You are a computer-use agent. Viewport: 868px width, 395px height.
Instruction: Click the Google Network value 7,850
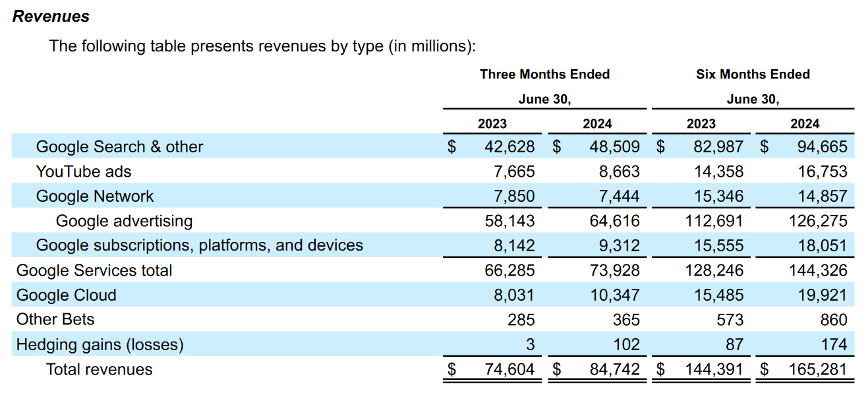pyautogui.click(x=514, y=196)
